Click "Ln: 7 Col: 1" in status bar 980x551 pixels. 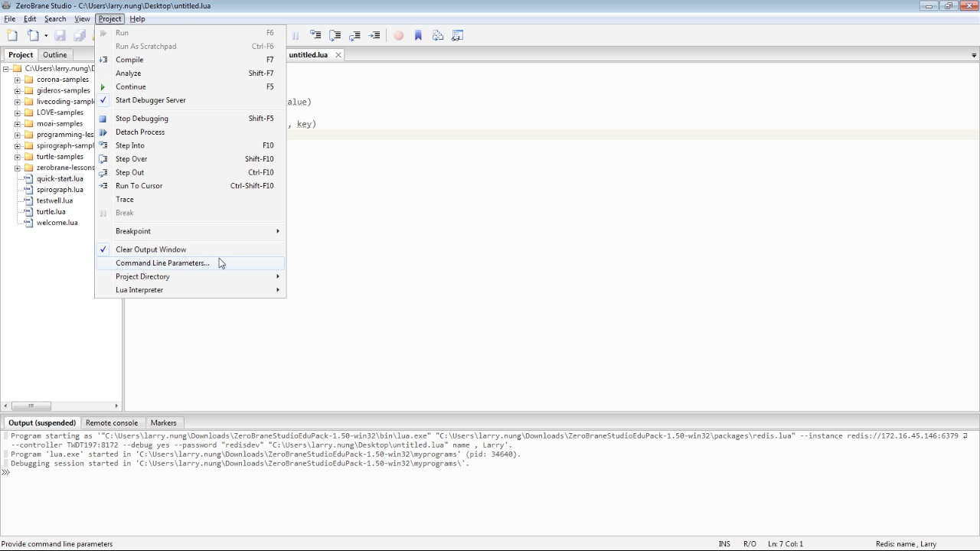tap(786, 544)
